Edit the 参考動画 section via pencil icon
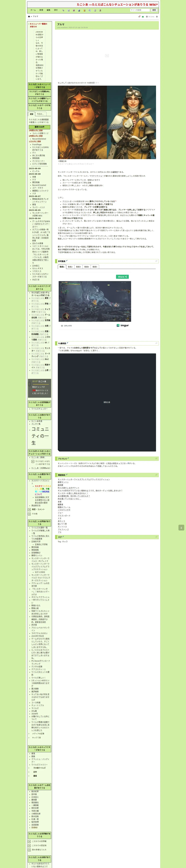Screen dimensions: 186x868 [x=67, y=260]
